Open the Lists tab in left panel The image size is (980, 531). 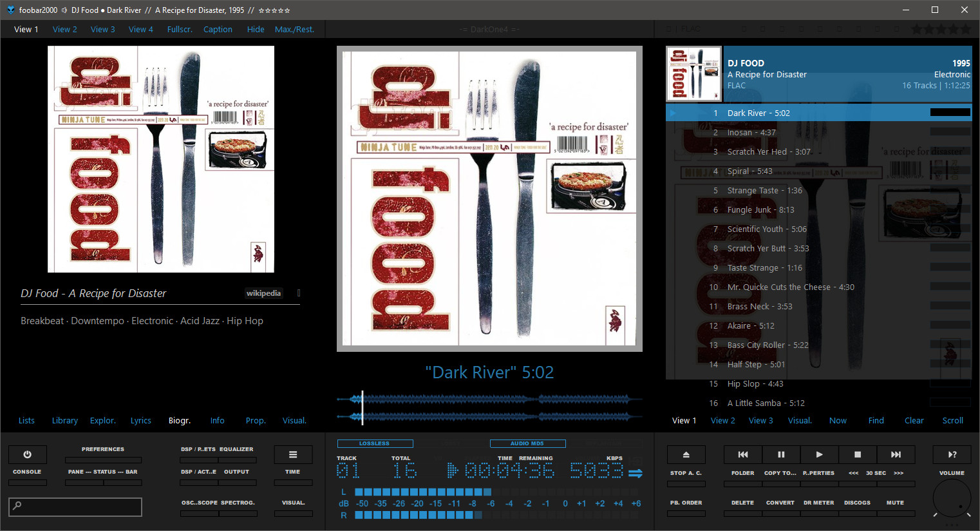click(x=26, y=420)
